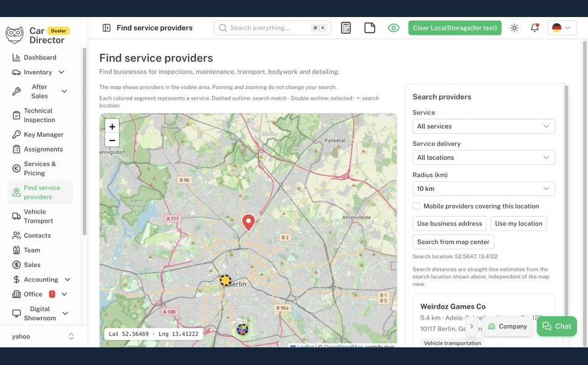
Task: Open the Radius 10 km dropdown
Action: point(483,189)
